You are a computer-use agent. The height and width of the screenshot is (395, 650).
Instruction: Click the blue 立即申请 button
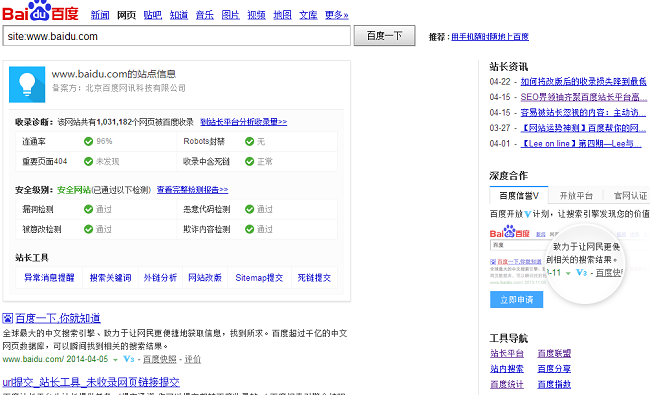coord(516,300)
